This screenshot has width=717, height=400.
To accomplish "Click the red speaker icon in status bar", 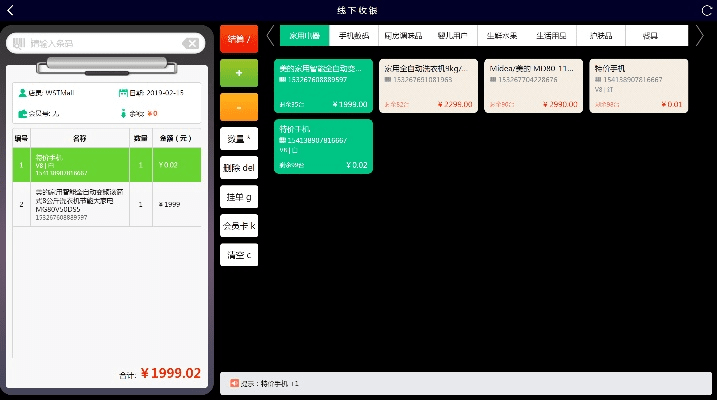I will click(234, 383).
